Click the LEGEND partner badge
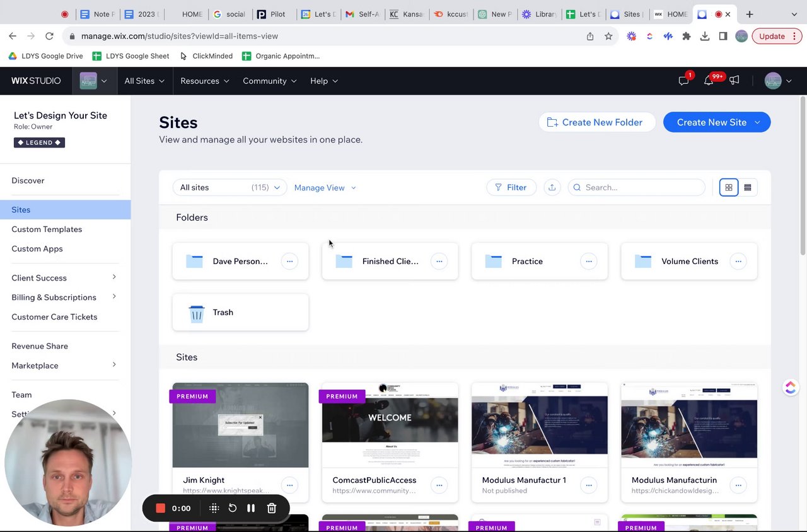 (39, 142)
